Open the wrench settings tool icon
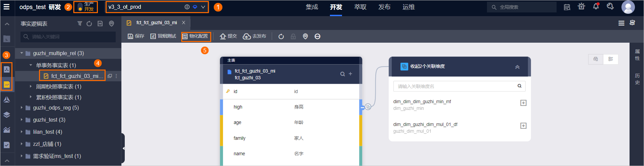Viewport: 644px width, 166px height. tap(610, 6)
